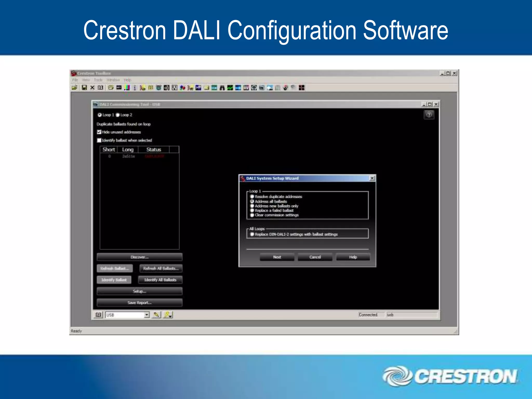Open the View menu
The width and height of the screenshot is (532, 399).
pyautogui.click(x=86, y=80)
